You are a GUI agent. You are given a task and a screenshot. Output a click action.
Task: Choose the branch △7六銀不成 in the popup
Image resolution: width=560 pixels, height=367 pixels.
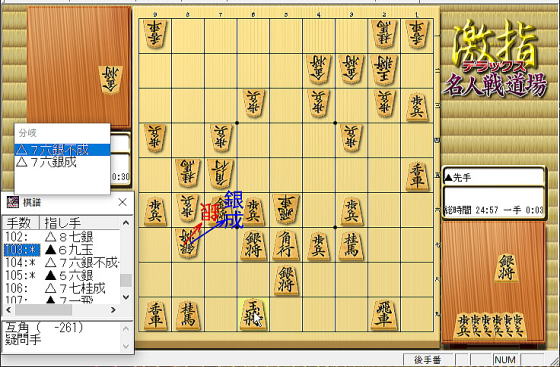pyautogui.click(x=62, y=150)
